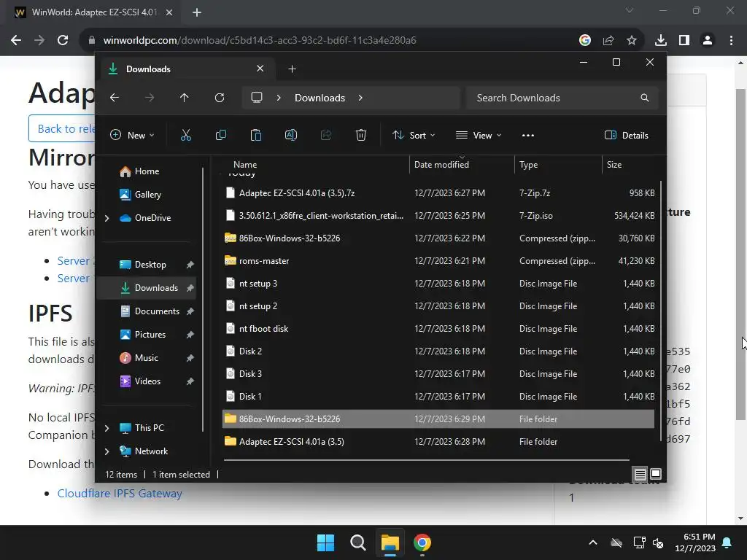Click chevron after Downloads in address bar
Image resolution: width=747 pixels, height=560 pixels.
tap(360, 98)
